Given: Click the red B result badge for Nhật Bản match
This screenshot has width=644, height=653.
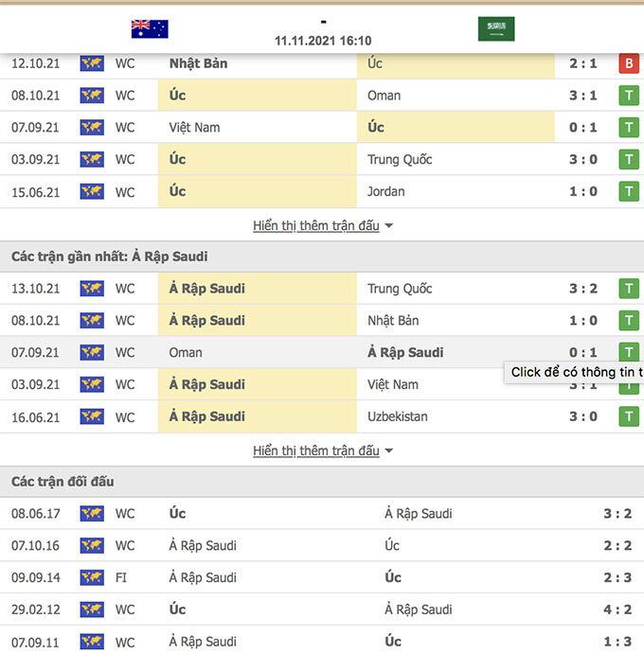Looking at the screenshot, I should pos(628,63).
